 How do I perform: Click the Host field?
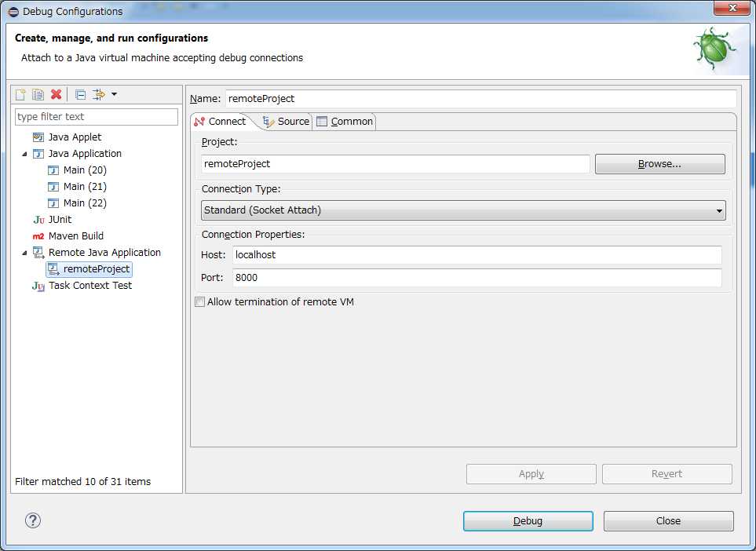click(x=477, y=254)
